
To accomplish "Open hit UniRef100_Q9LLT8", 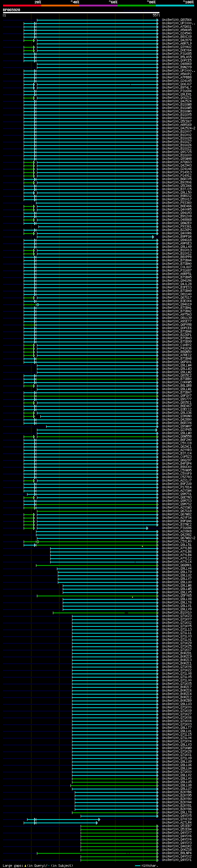I will 177,812.
